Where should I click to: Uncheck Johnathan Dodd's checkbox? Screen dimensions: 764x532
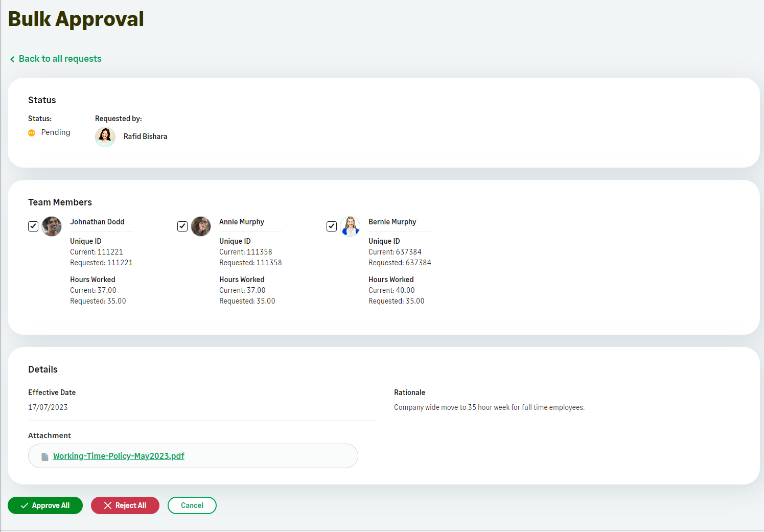(33, 226)
